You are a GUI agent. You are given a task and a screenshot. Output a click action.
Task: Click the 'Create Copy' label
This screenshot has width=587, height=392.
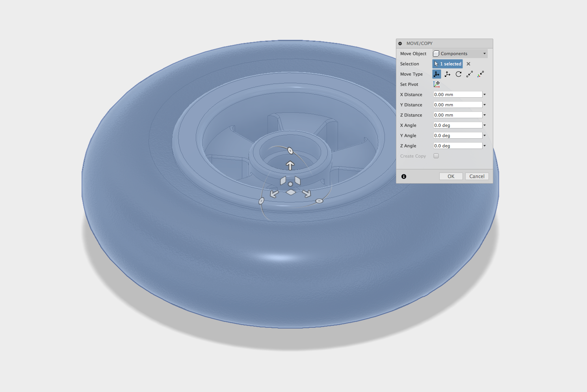click(x=413, y=156)
